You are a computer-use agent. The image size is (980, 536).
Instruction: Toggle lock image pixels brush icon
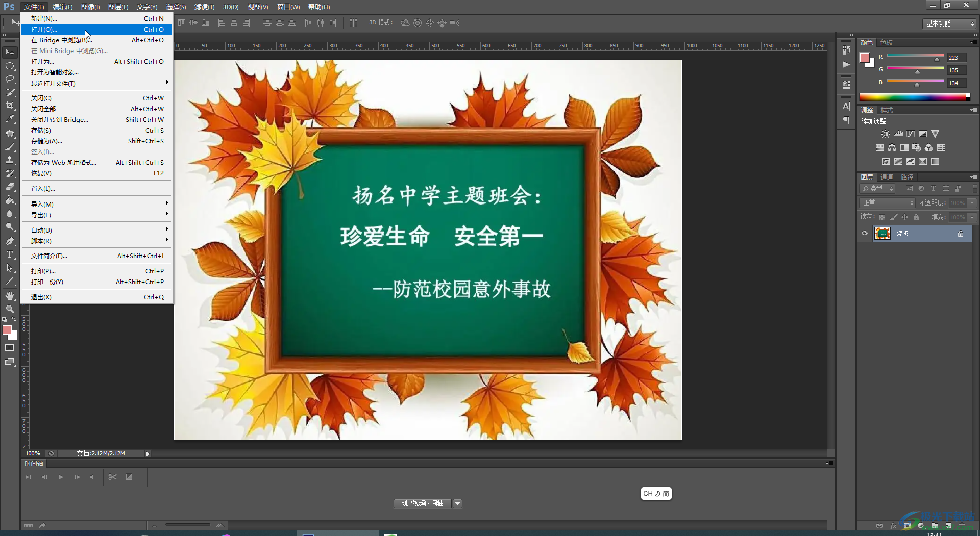[x=893, y=217]
